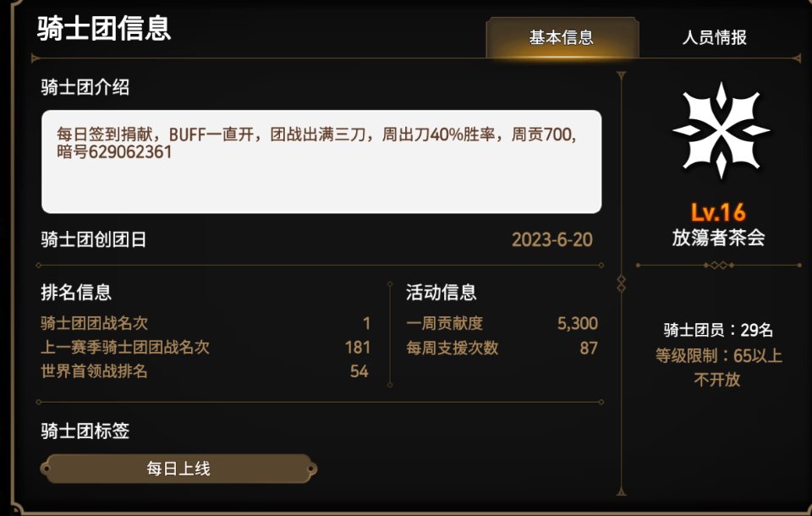Select the 基本信息 tab
This screenshot has width=812, height=516.
(562, 37)
